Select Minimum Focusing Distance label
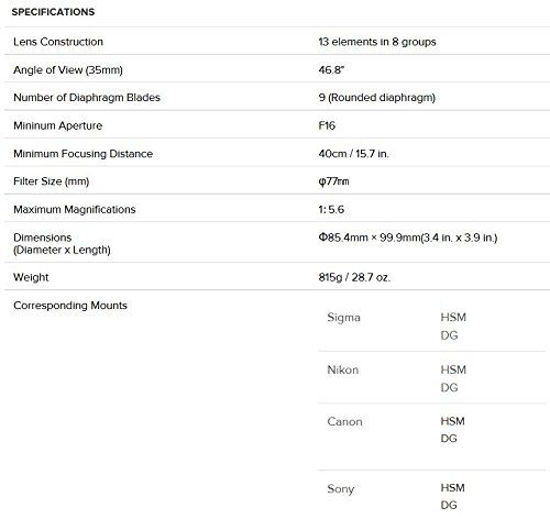 tap(83, 154)
